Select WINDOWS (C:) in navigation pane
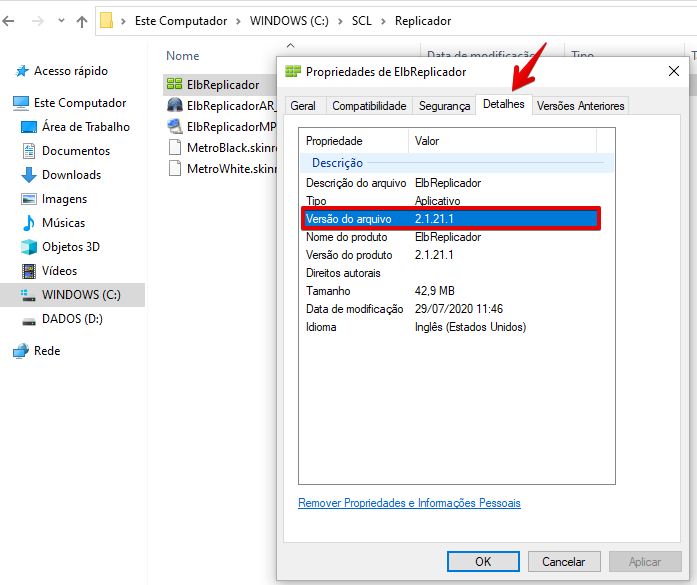697x585 pixels. (81, 295)
